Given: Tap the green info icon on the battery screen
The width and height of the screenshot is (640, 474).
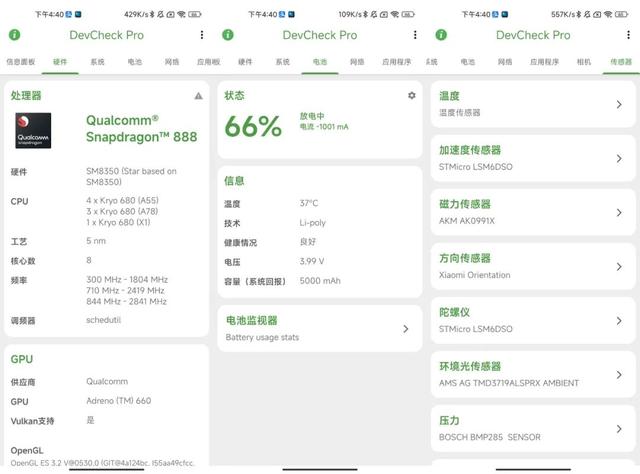Looking at the screenshot, I should coord(228,35).
